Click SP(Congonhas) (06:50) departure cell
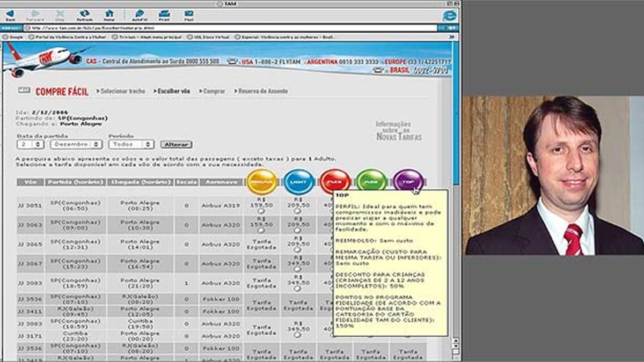The height and width of the screenshot is (362, 644). pyautogui.click(x=75, y=205)
